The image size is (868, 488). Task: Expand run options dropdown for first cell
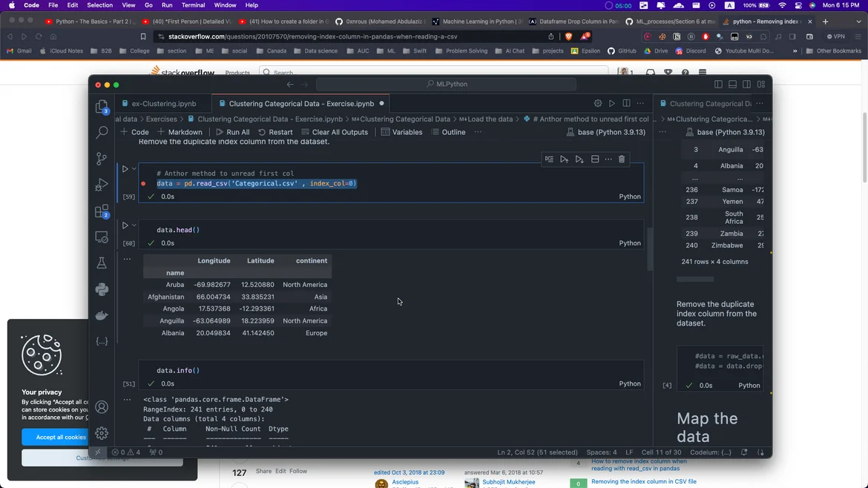[134, 169]
